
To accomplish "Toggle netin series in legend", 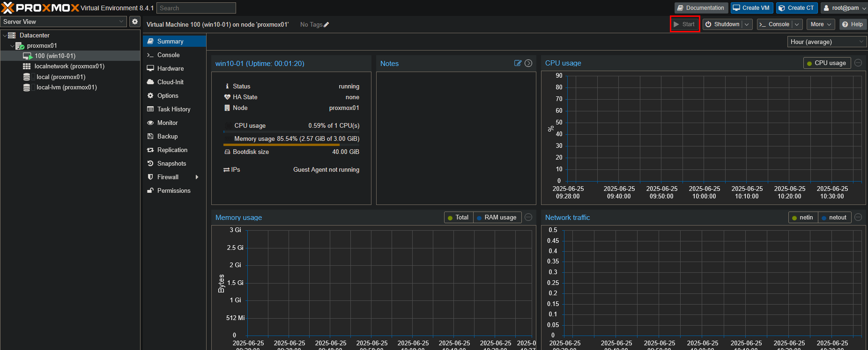I will pyautogui.click(x=803, y=218).
